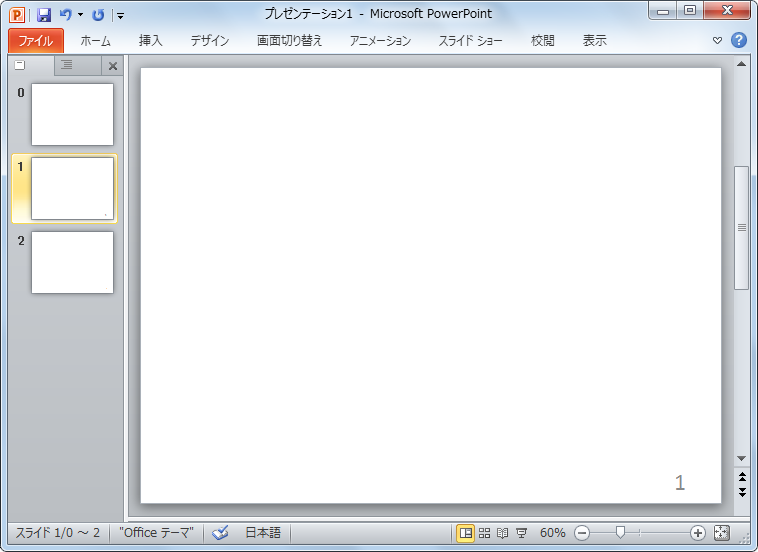Open Customize Quick Access Toolbar dropdown
Viewport: 758px width, 552px height.
pyautogui.click(x=120, y=16)
